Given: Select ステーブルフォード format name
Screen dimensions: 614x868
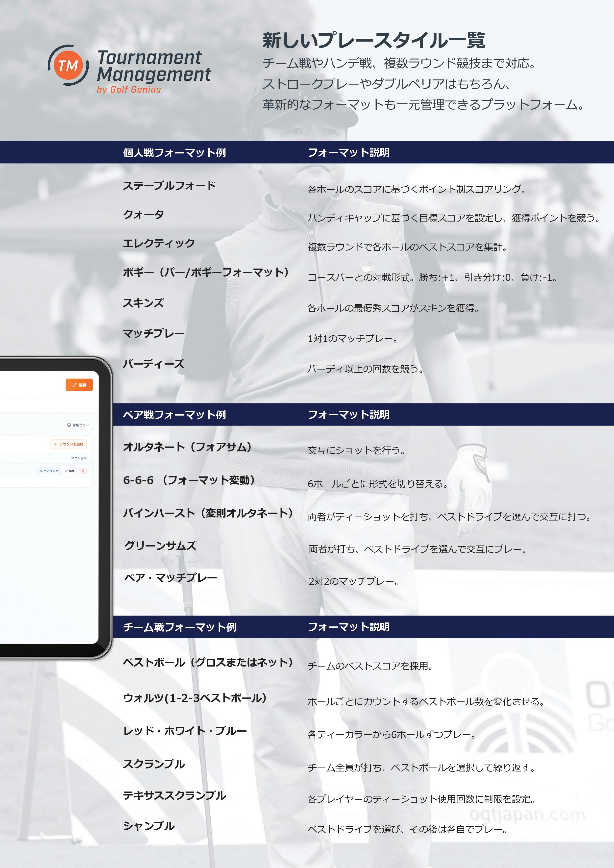Looking at the screenshot, I should [169, 186].
